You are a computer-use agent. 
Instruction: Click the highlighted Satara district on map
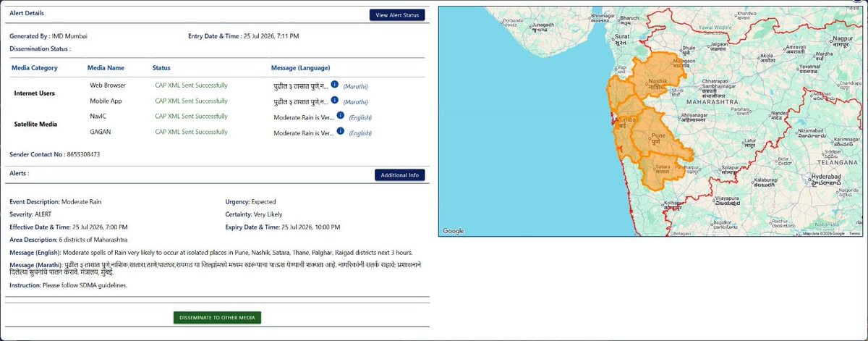[x=662, y=172]
